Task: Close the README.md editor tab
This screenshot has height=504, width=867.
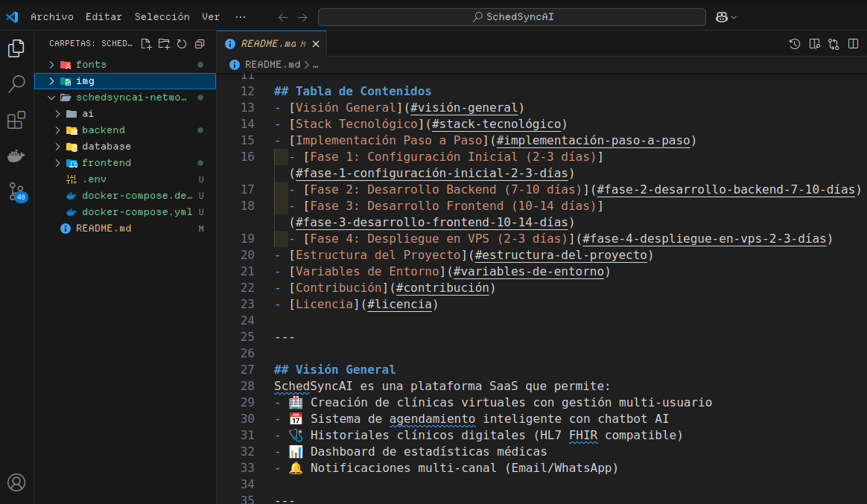Action: [316, 44]
